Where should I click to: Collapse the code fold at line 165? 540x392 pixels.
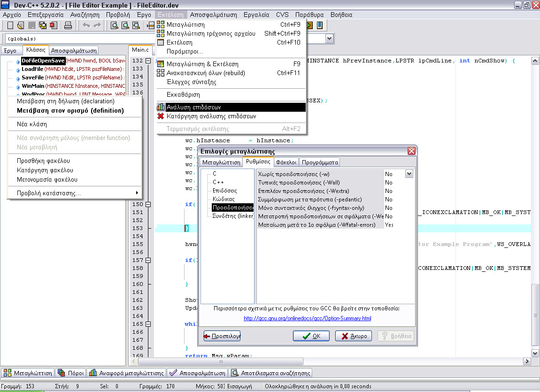pos(148,324)
